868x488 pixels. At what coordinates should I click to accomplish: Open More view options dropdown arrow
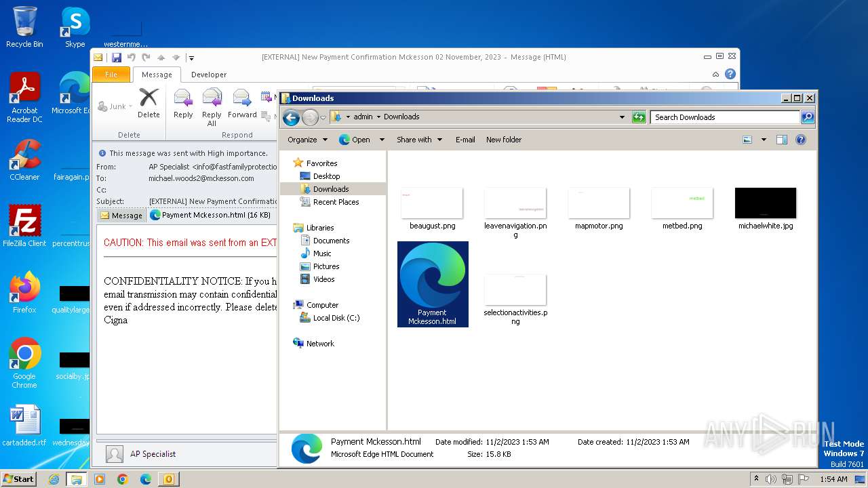(x=764, y=140)
